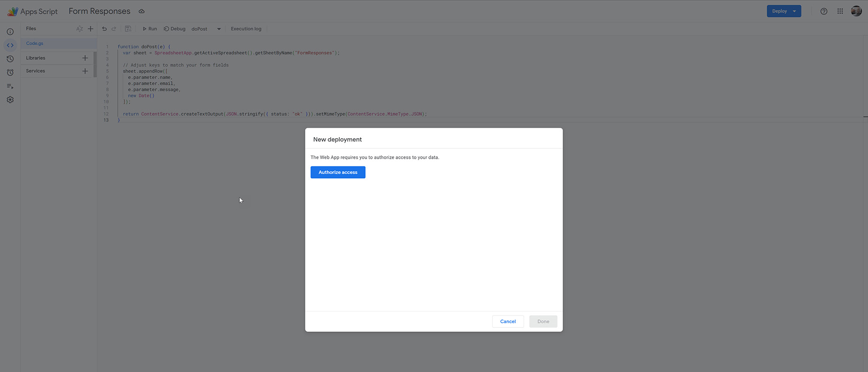
Task: Start Debug for the script
Action: coord(175,29)
